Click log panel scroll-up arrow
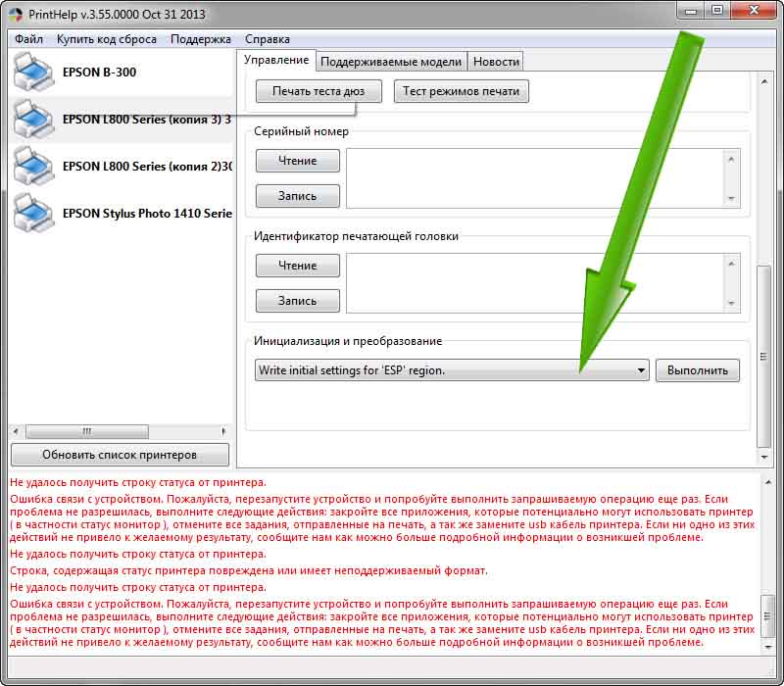Viewport: 784px width, 686px height. click(767, 482)
